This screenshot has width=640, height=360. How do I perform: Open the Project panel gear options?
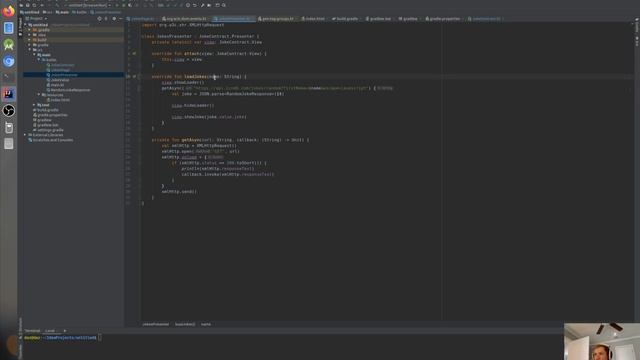click(114, 18)
